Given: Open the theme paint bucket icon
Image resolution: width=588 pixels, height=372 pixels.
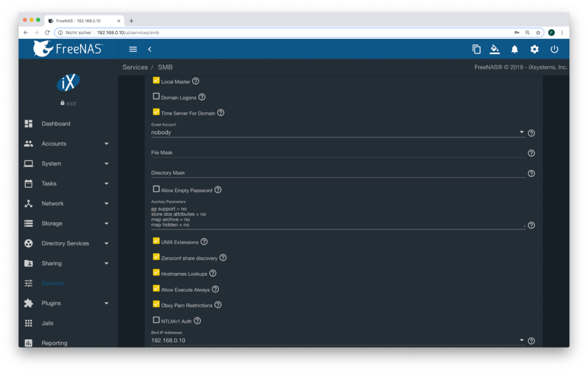Looking at the screenshot, I should (x=495, y=49).
